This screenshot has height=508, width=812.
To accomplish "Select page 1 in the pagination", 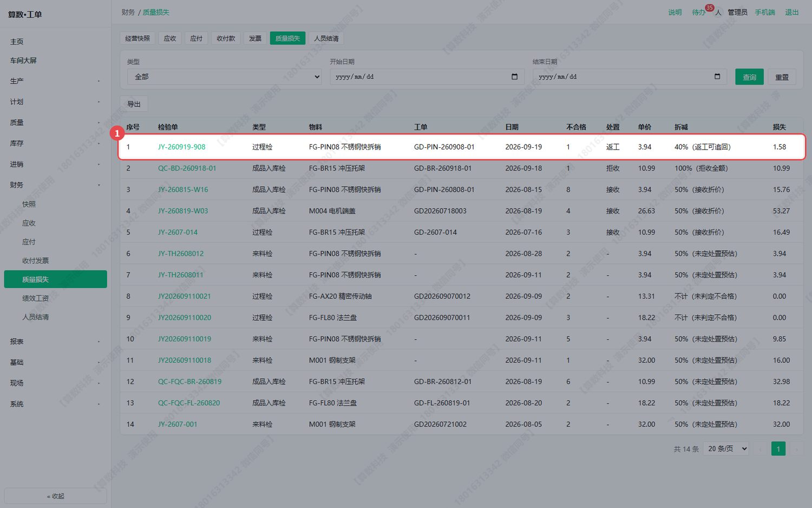I will pyautogui.click(x=778, y=449).
